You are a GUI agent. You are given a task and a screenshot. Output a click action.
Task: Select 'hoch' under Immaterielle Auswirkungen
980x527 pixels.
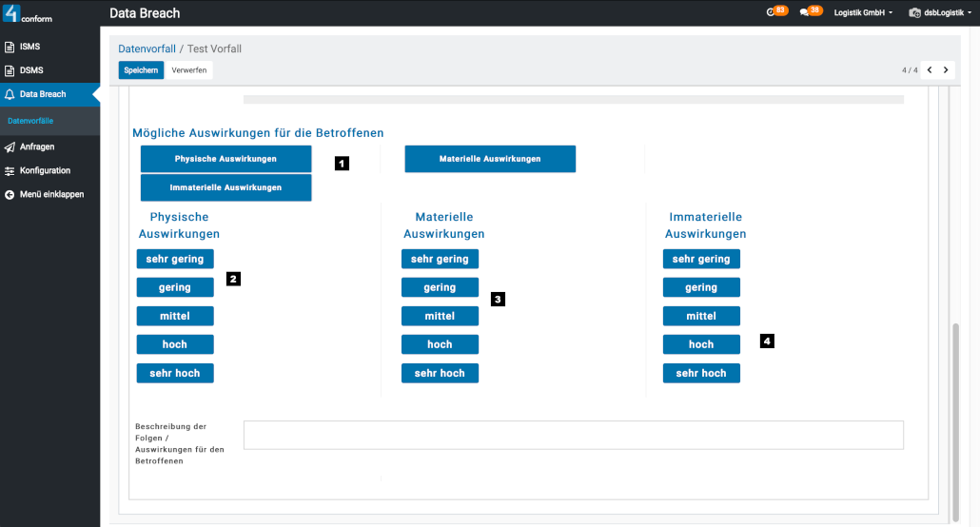click(701, 344)
